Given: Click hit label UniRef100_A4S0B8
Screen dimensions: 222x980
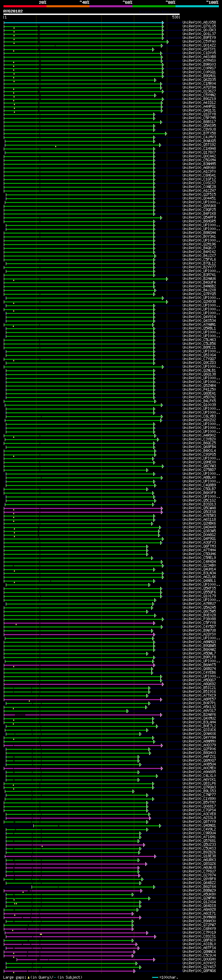Looking at the screenshot, I should tap(199, 57).
